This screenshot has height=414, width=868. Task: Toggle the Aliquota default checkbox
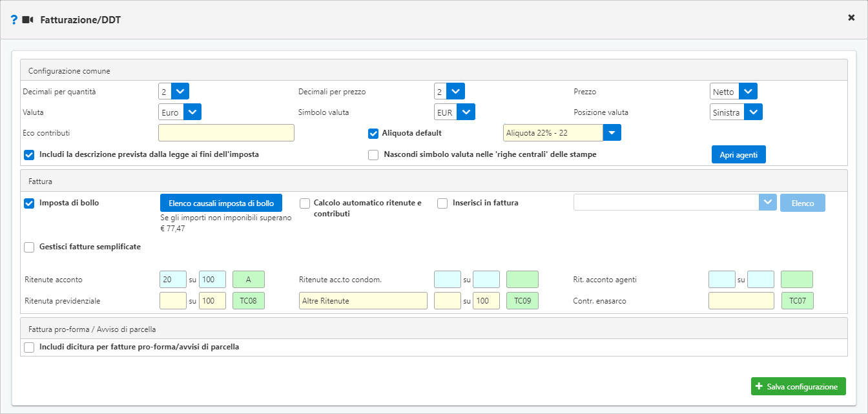373,134
